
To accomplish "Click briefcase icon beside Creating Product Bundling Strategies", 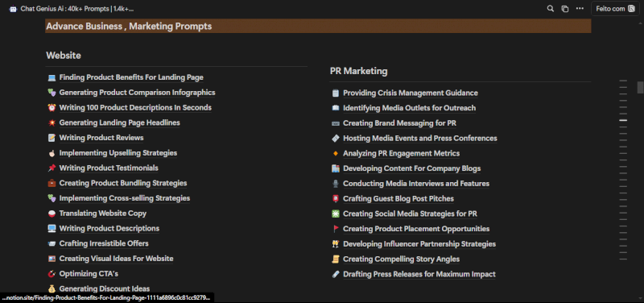I will (x=52, y=183).
